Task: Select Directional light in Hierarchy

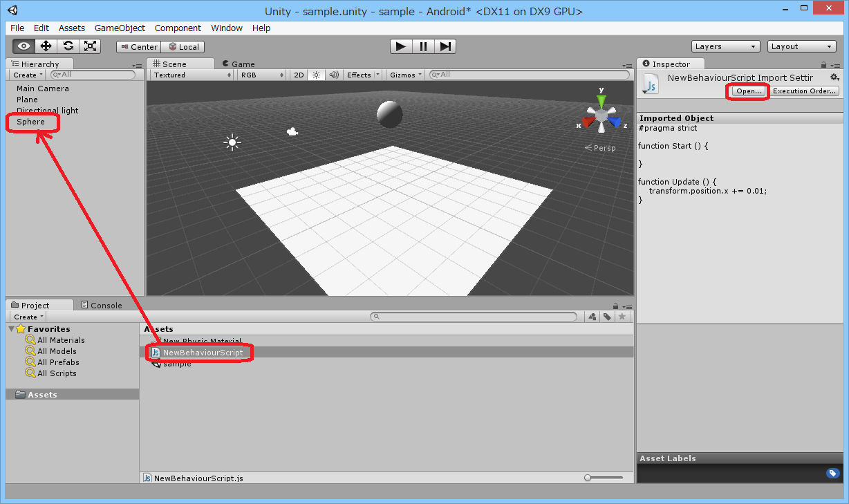Action: pos(47,111)
